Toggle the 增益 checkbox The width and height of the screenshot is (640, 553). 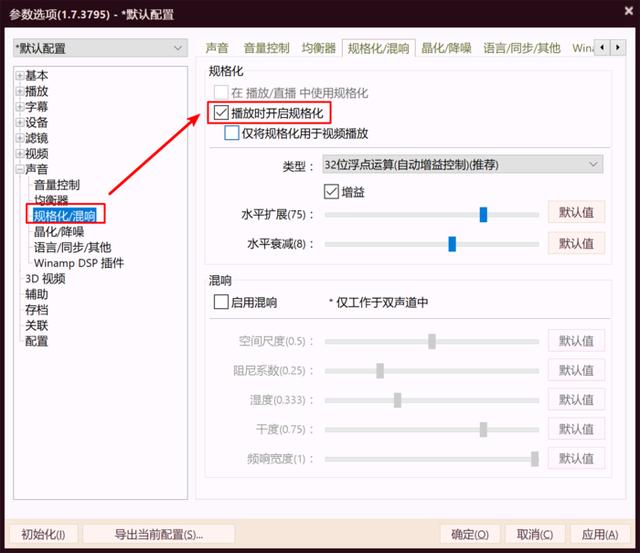331,191
